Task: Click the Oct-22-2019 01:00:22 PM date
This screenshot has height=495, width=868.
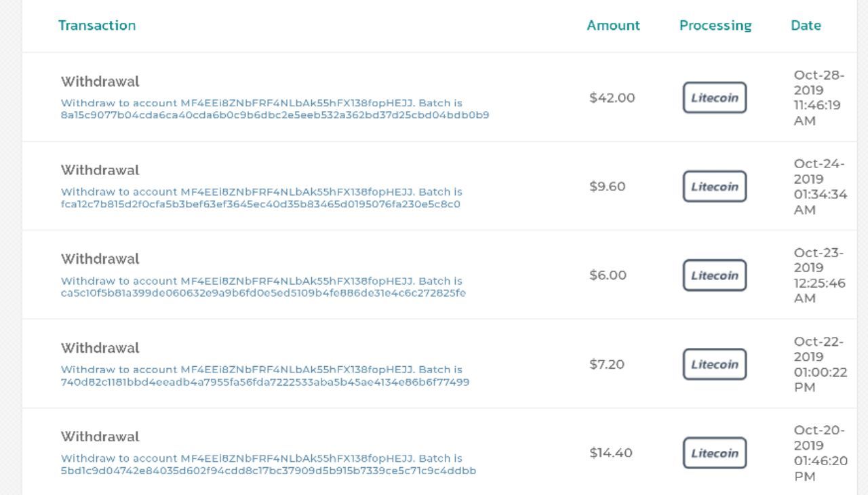Action: point(818,364)
